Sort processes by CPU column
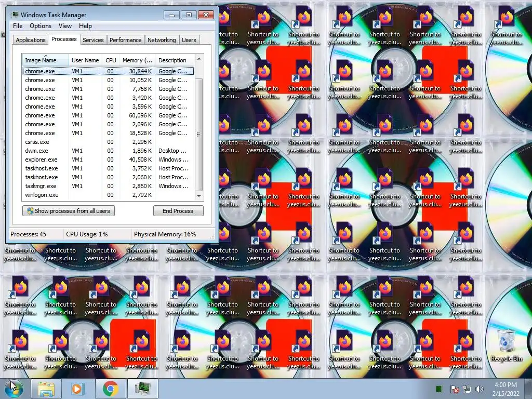Image resolution: width=532 pixels, height=399 pixels. tap(111, 60)
